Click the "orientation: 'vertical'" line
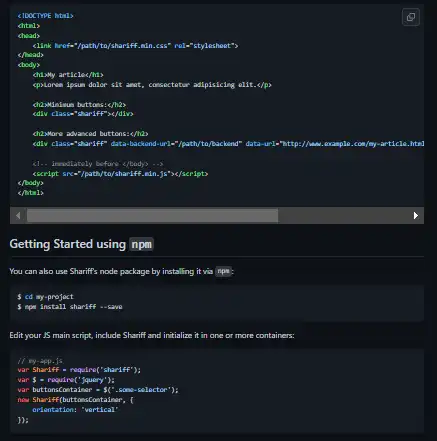This screenshot has width=437, height=441. coord(75,410)
